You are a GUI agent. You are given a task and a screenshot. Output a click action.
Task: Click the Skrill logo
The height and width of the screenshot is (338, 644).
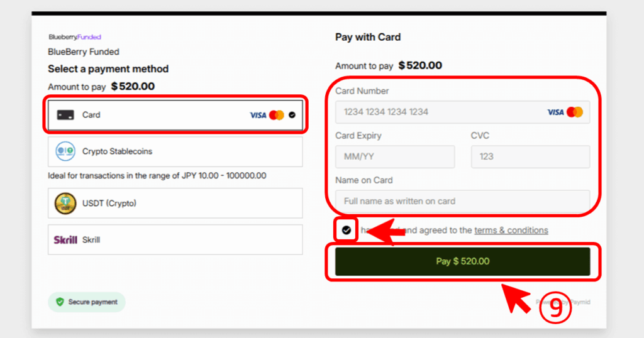(65, 239)
